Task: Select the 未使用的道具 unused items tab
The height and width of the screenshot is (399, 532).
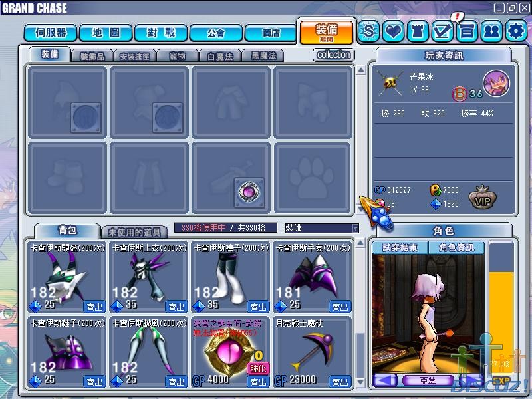Action: pos(134,232)
